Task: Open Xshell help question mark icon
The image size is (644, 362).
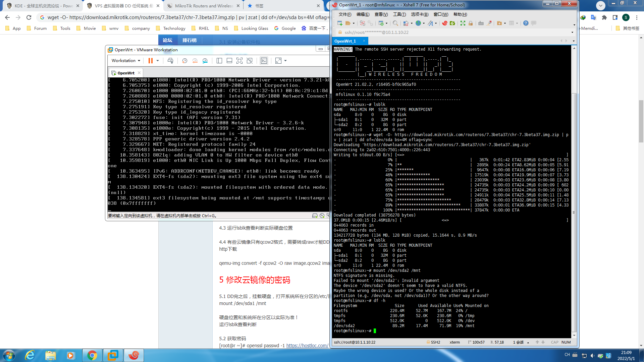Action: pyautogui.click(x=526, y=23)
